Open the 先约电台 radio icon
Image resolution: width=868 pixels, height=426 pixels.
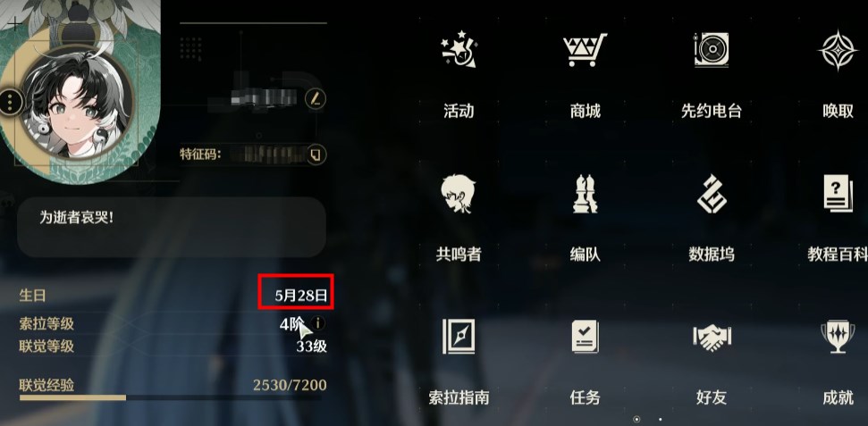click(x=712, y=50)
